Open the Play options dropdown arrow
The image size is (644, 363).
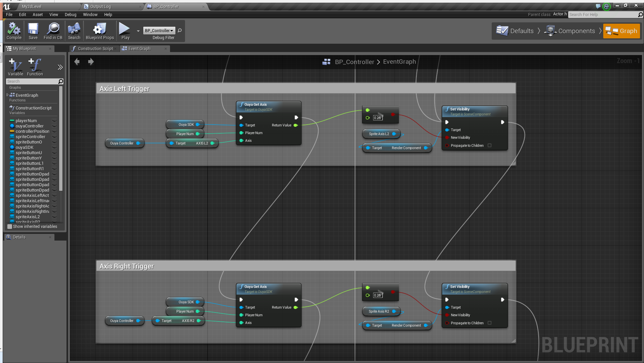pos(138,31)
